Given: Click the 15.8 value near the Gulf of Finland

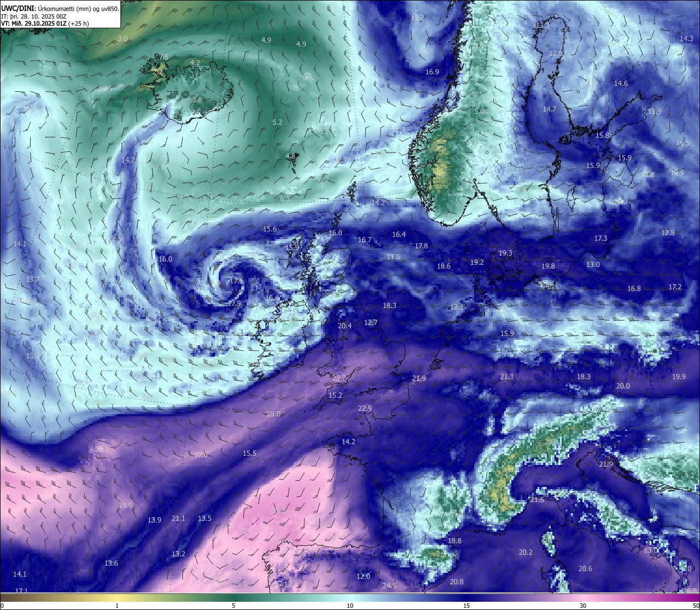Looking at the screenshot, I should (602, 135).
